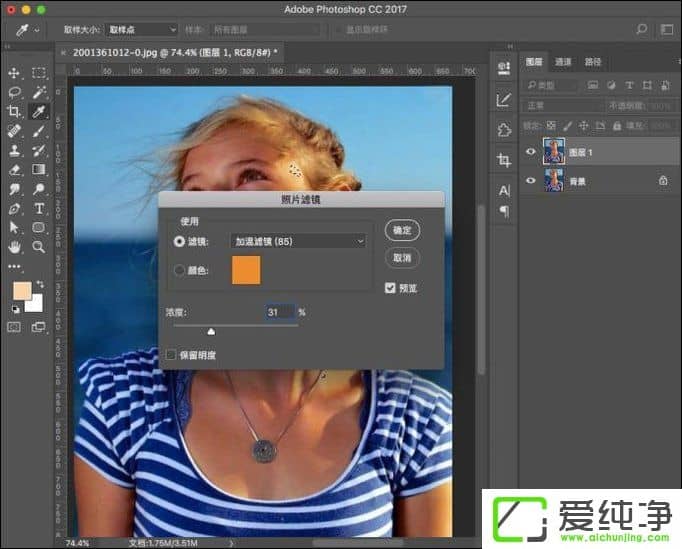Hide 图层 1 using its eye icon
Image resolution: width=682 pixels, height=549 pixels.
530,152
